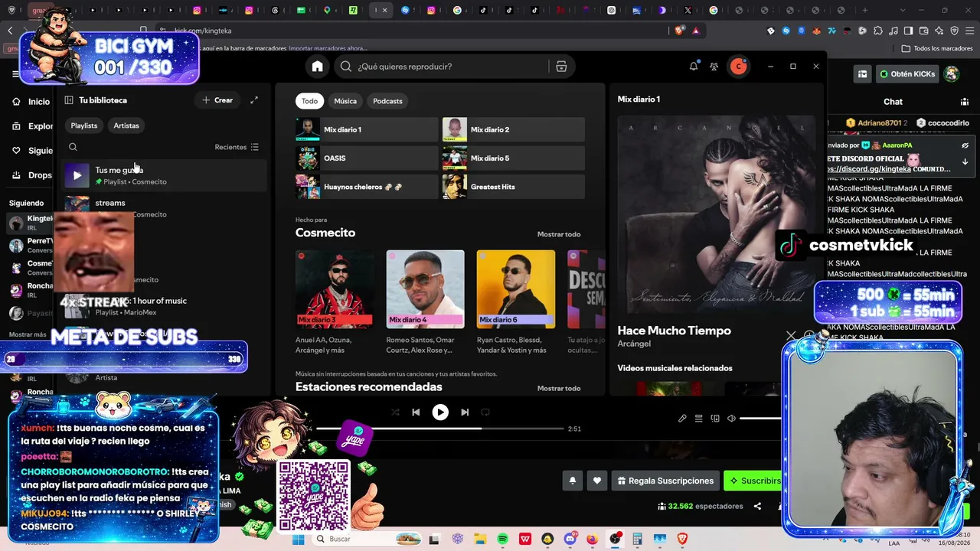
Task: Open the Huaynos cheleros shortcut tile
Action: pyautogui.click(x=367, y=187)
